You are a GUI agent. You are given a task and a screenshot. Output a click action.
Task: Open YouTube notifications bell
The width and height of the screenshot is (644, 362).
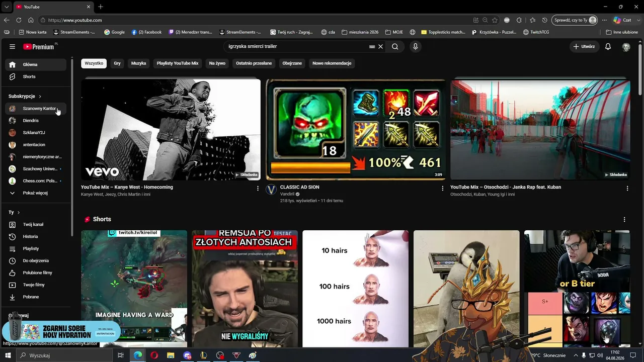point(608,46)
